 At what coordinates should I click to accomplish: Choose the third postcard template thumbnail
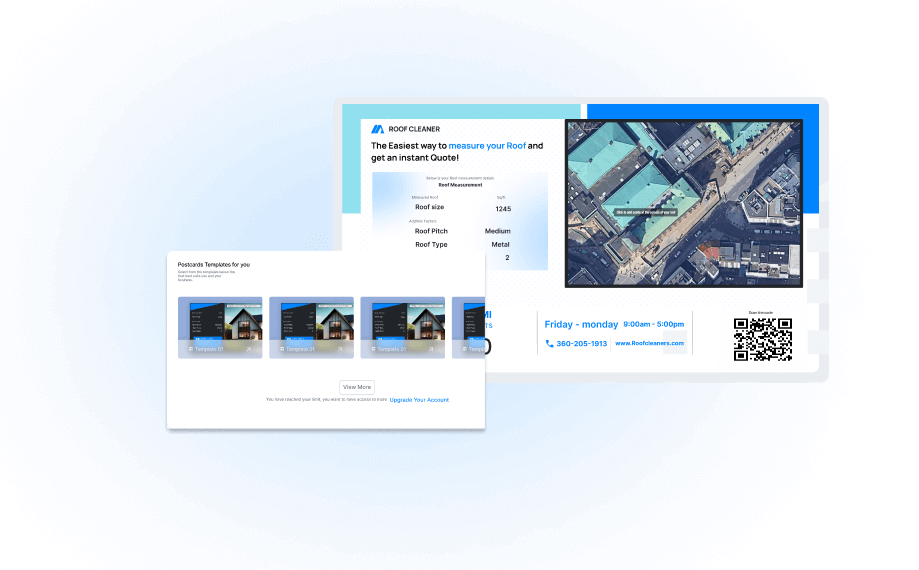[x=402, y=326]
